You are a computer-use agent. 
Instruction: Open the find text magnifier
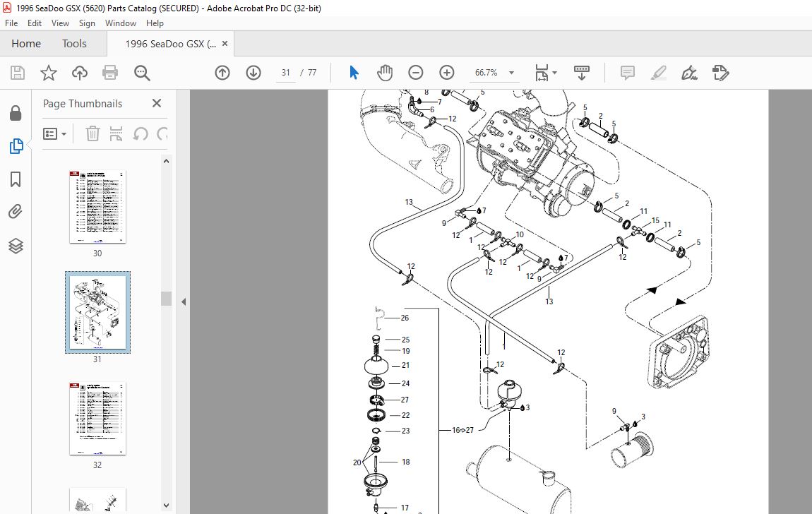(x=142, y=73)
